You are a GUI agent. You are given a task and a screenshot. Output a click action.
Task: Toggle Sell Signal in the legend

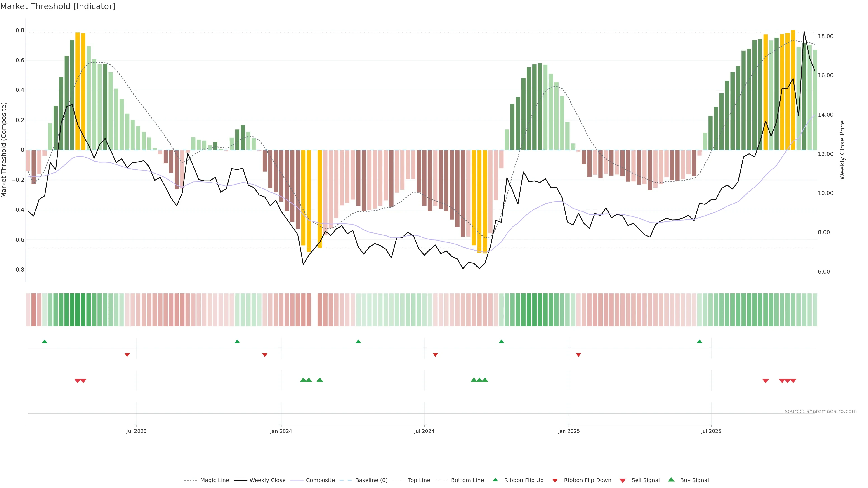[645, 480]
